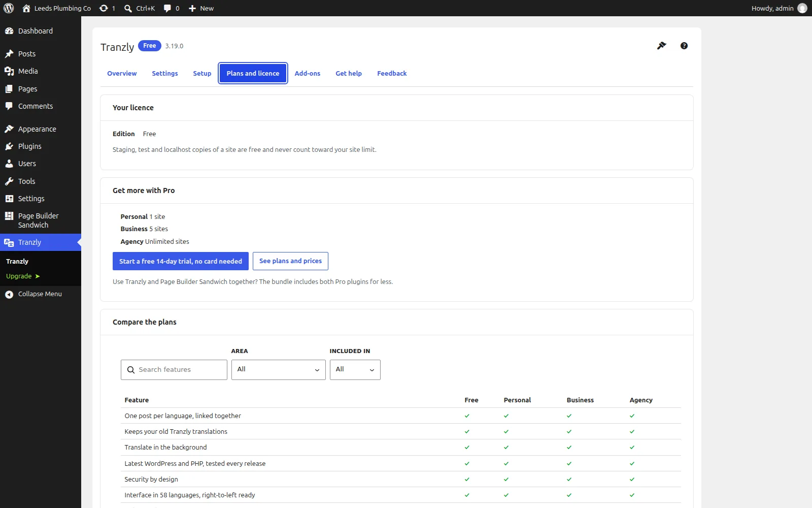The height and width of the screenshot is (508, 812).
Task: Click the Agency column header
Action: tap(641, 400)
